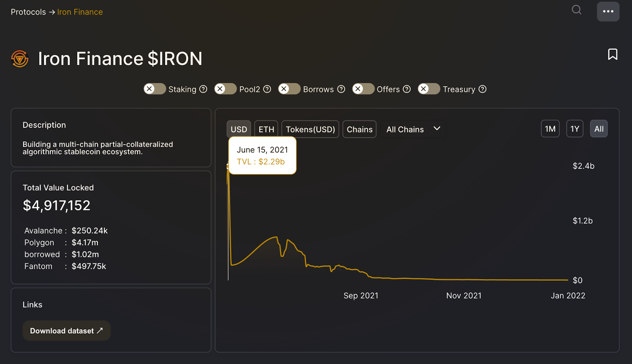632x364 pixels.
Task: Click the $2.4b y-axis label
Action: (583, 166)
